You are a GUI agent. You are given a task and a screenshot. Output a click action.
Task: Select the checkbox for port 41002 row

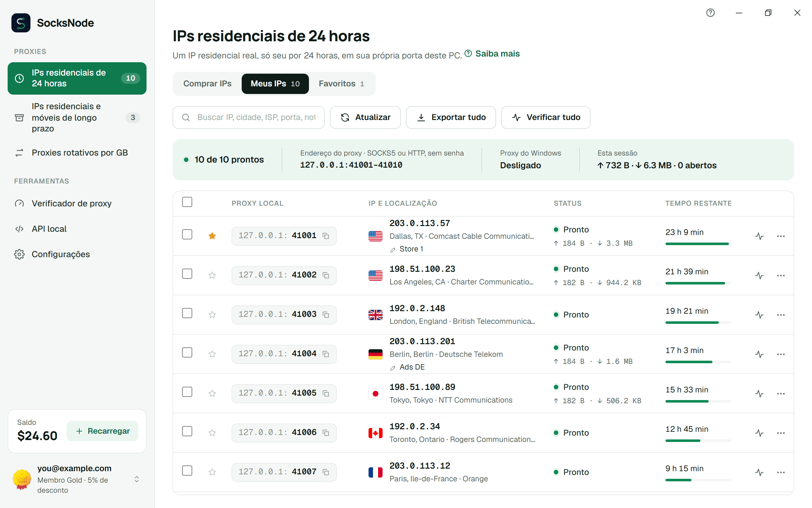pos(187,273)
